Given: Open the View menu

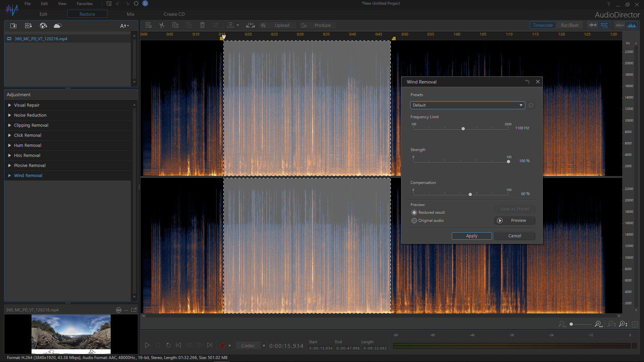Looking at the screenshot, I should coord(62,4).
